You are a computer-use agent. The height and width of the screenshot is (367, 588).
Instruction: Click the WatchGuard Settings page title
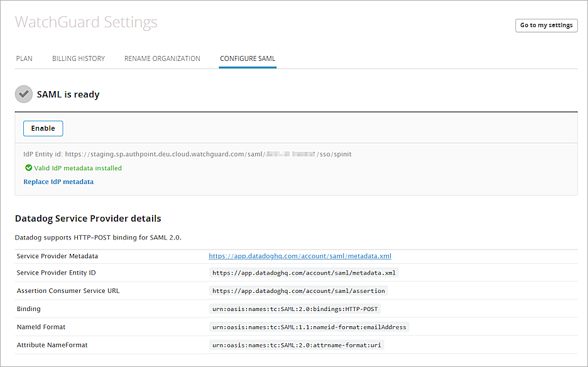[x=86, y=23]
